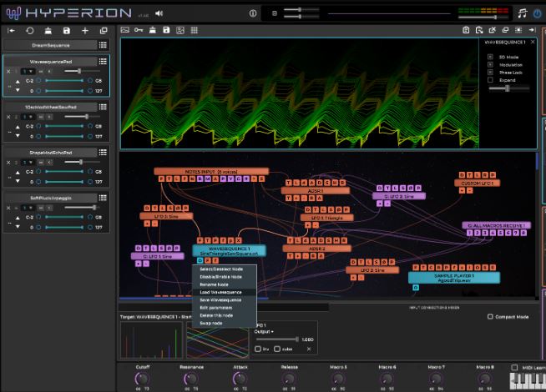Adjust the LFO 1 output amount slider
This screenshot has width=546, height=392.
point(277,339)
